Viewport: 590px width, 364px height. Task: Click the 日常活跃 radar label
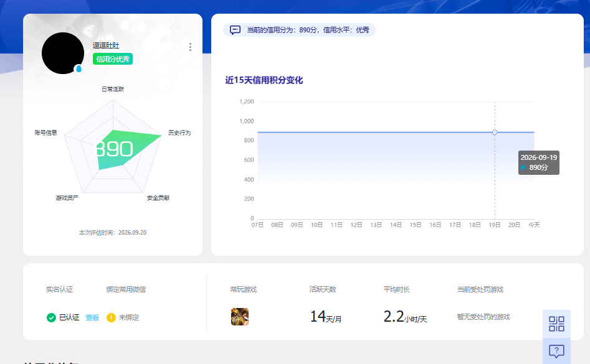(x=113, y=89)
